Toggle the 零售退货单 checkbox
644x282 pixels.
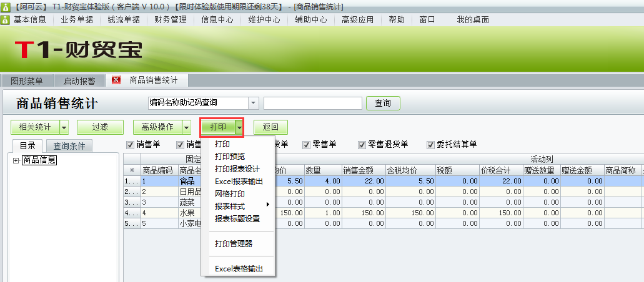click(362, 145)
